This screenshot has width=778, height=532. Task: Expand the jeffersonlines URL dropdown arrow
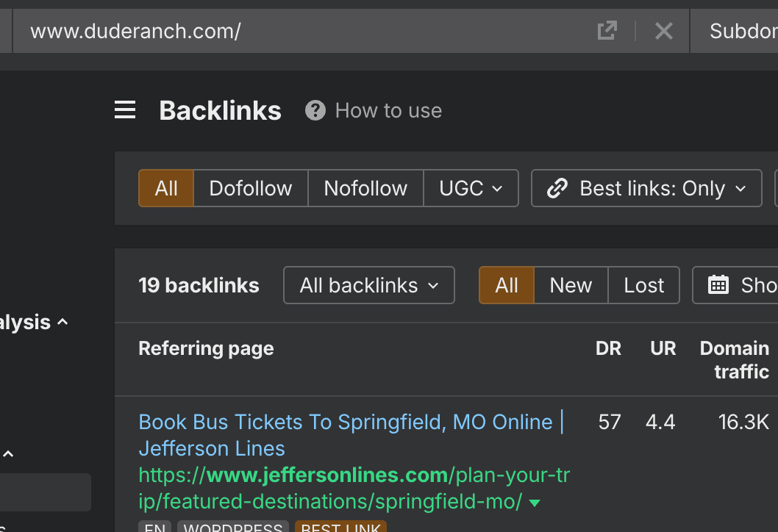coord(535,503)
